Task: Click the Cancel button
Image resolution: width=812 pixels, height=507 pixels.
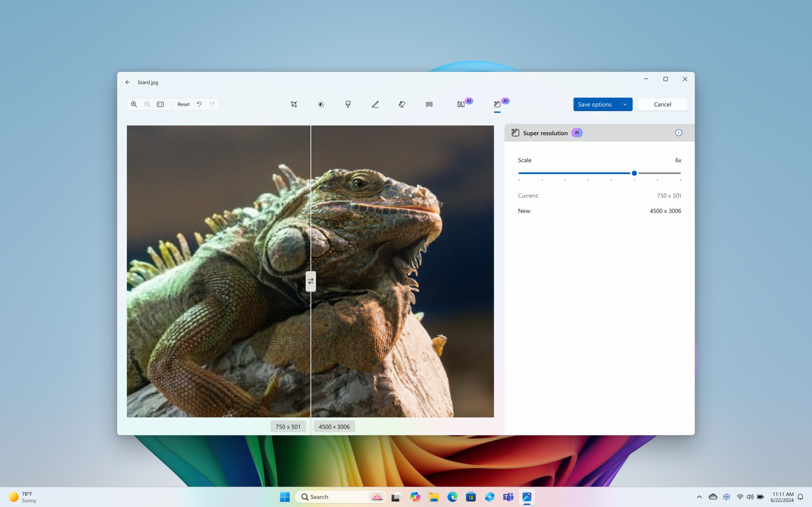Action: [x=662, y=104]
